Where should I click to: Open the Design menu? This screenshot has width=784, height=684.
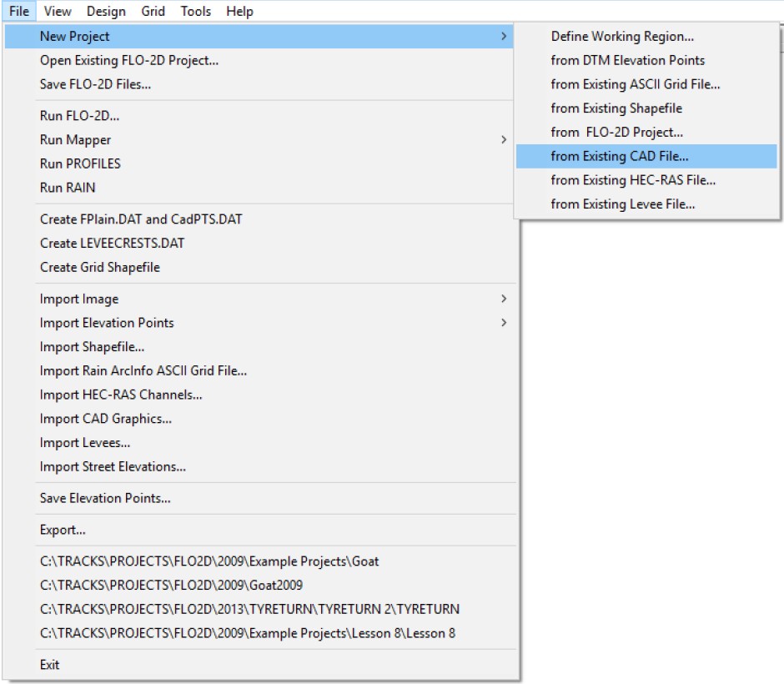point(106,11)
